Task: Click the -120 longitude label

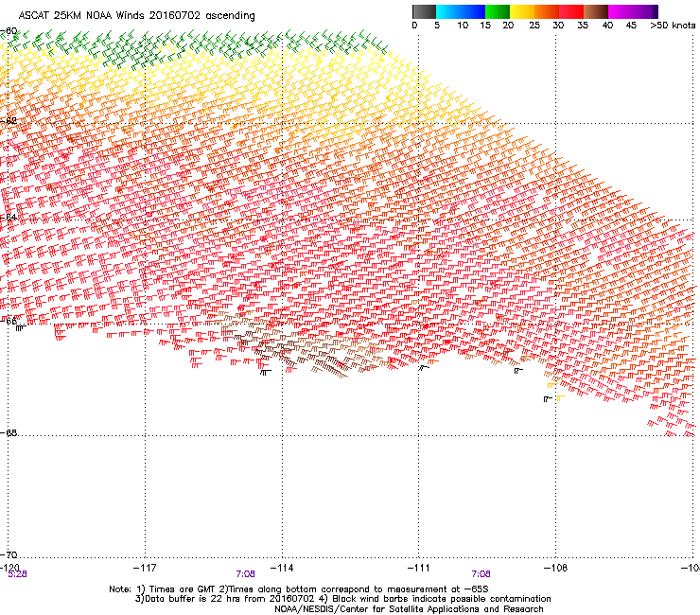Action: (x=9, y=567)
